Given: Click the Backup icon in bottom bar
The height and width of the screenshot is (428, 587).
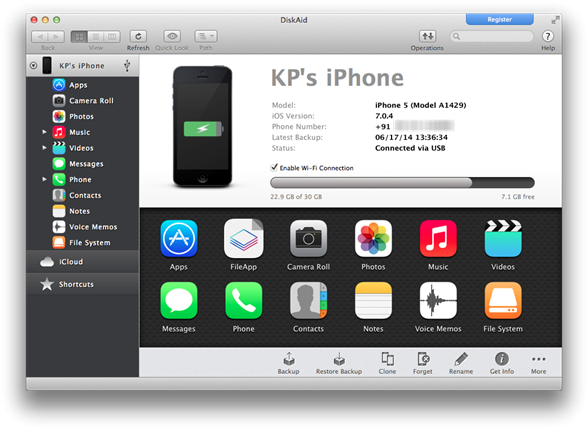Looking at the screenshot, I should click(x=289, y=359).
